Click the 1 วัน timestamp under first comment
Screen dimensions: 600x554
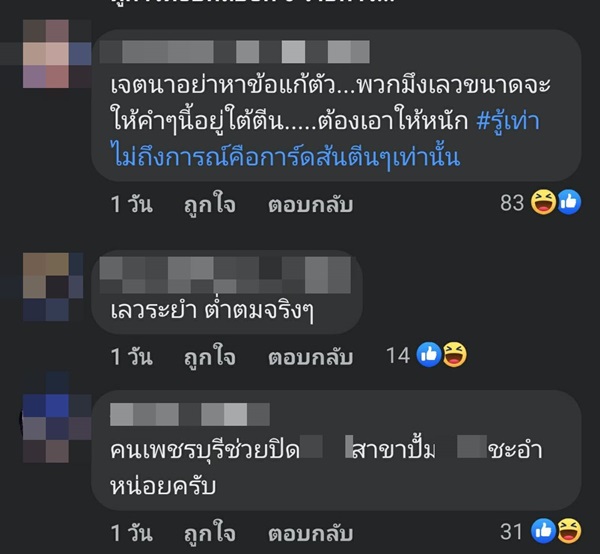click(x=132, y=204)
